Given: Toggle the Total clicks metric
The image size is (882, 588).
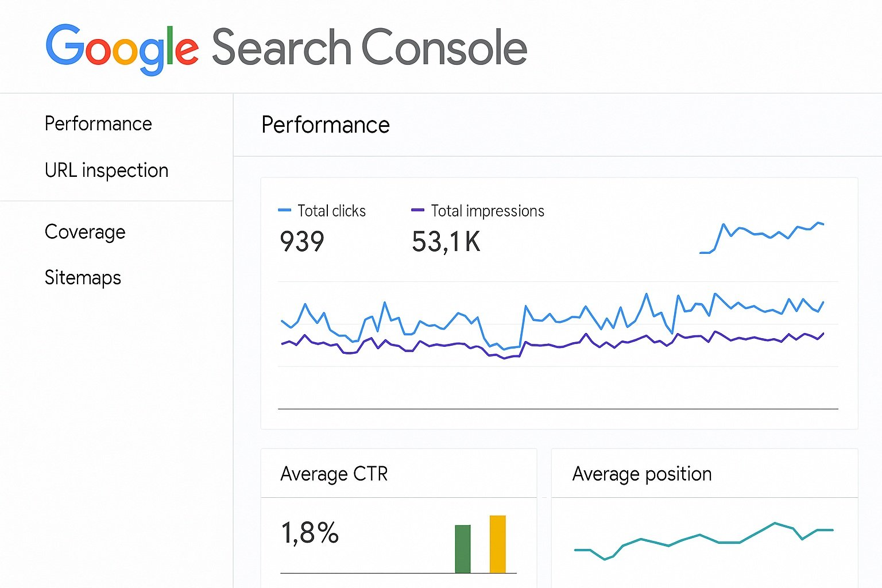Looking at the screenshot, I should (331, 211).
